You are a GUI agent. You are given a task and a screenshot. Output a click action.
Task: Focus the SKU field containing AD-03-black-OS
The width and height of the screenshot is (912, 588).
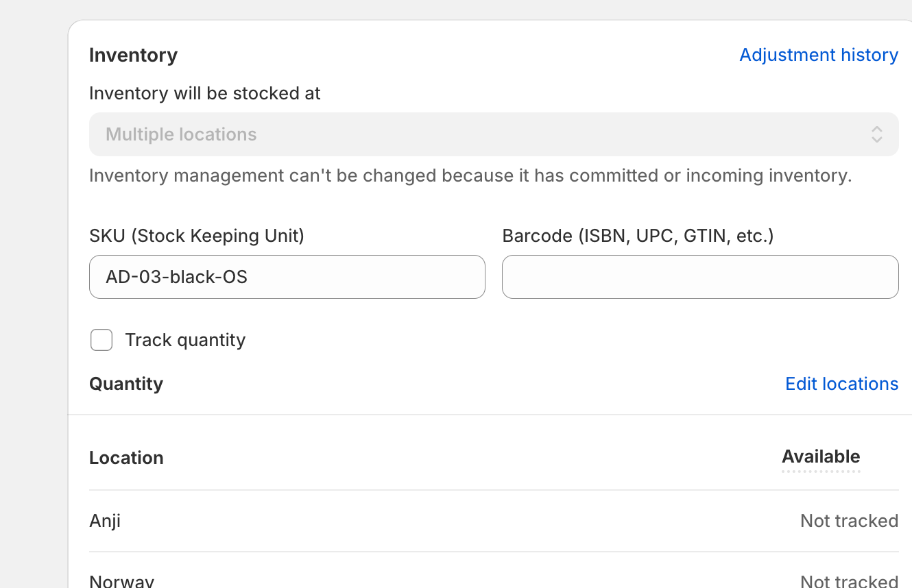(x=287, y=277)
